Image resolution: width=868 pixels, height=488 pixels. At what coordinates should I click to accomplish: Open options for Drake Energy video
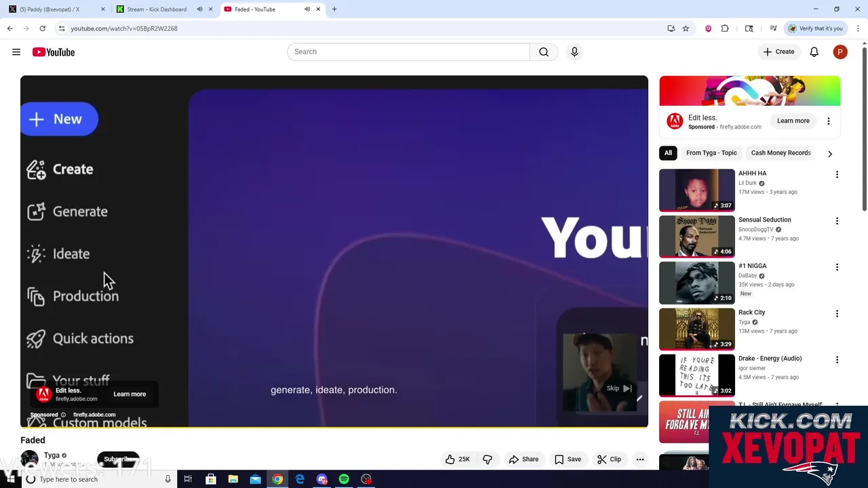[837, 360]
